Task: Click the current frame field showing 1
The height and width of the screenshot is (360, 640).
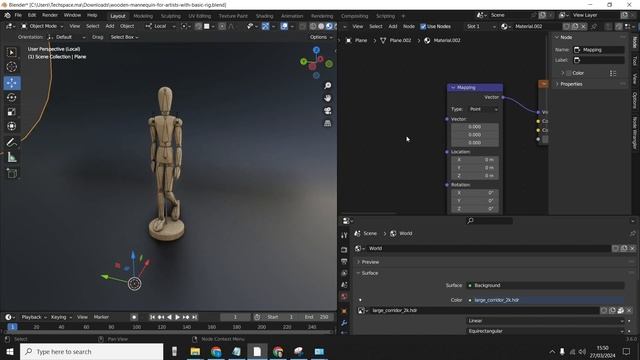Action: point(235,317)
